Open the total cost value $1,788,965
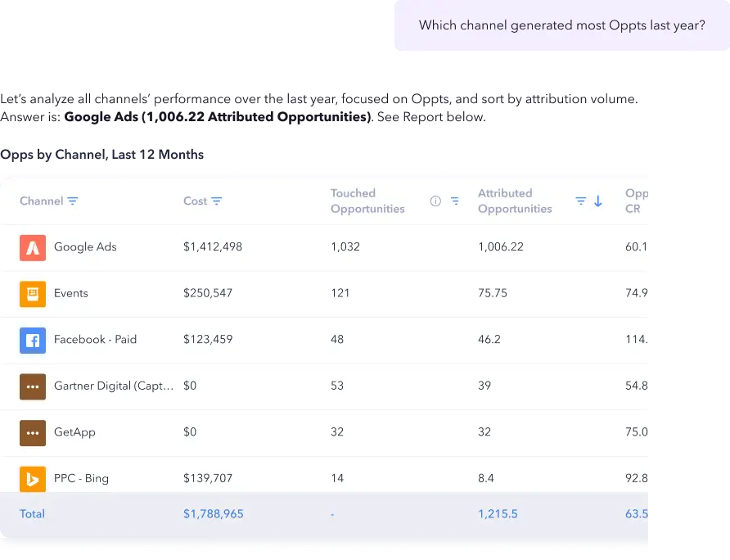Screen dimensions: 730x560 pyautogui.click(x=213, y=514)
